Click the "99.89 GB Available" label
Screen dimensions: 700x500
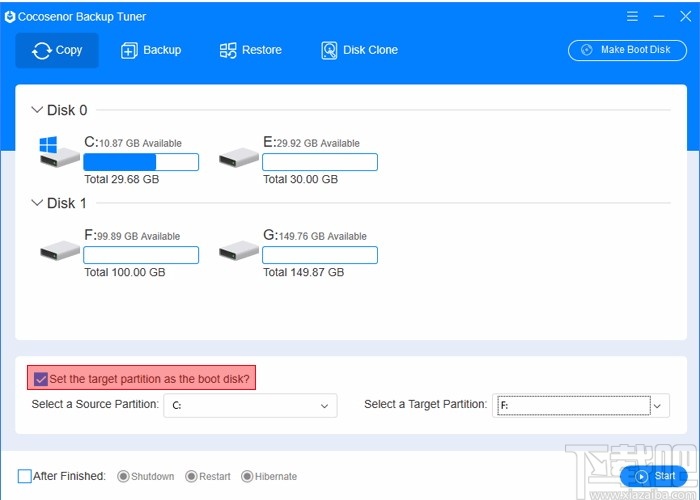(138, 236)
